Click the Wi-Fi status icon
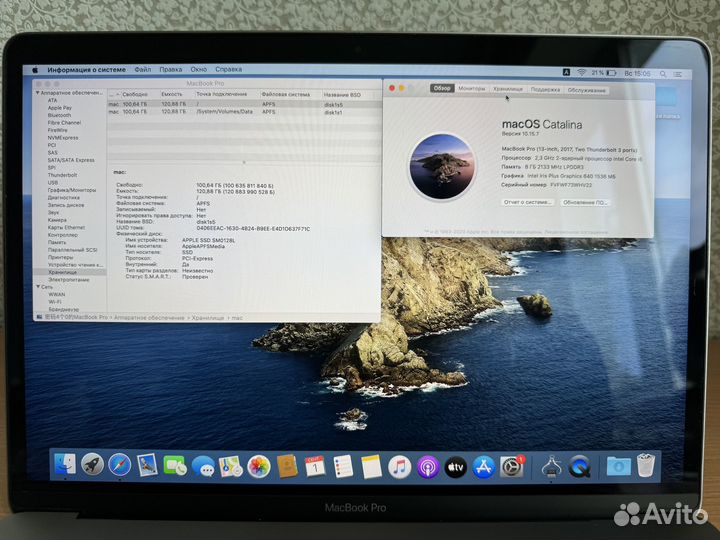Screen dimensions: 720x540 click(581, 73)
